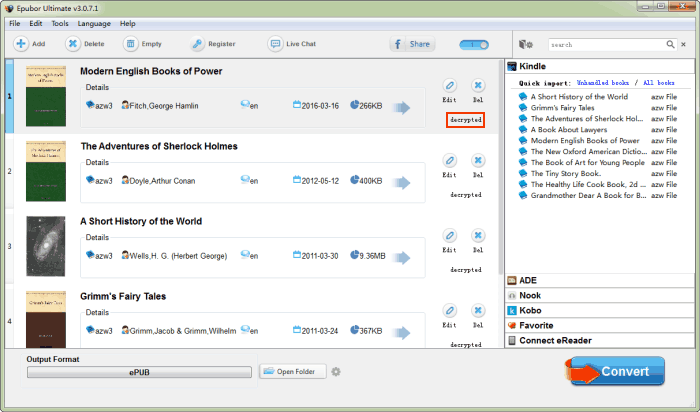The height and width of the screenshot is (412, 700).
Task: Share on Facebook button
Action: 412,44
